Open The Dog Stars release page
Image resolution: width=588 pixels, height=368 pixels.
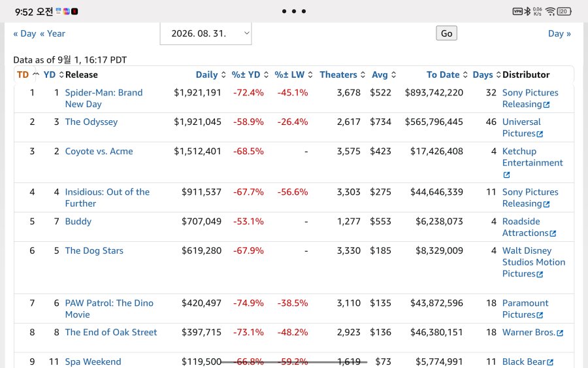(x=93, y=250)
